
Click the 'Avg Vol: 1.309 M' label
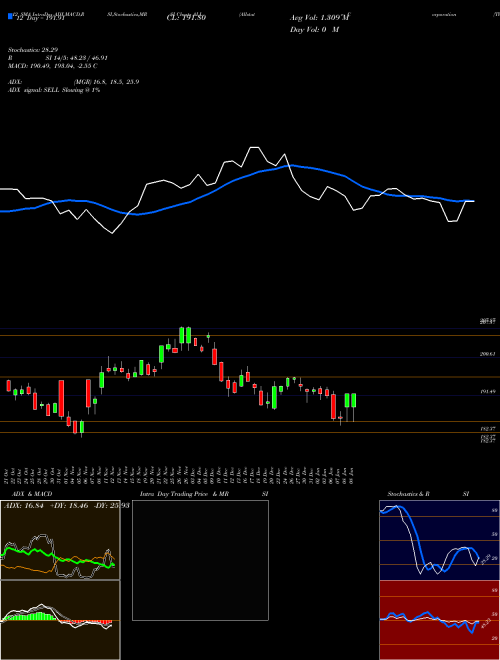point(320,18)
